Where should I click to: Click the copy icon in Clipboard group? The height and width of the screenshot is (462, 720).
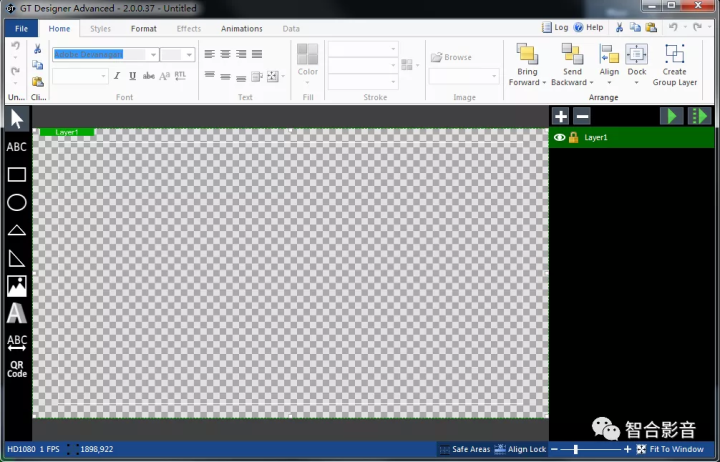click(x=38, y=65)
